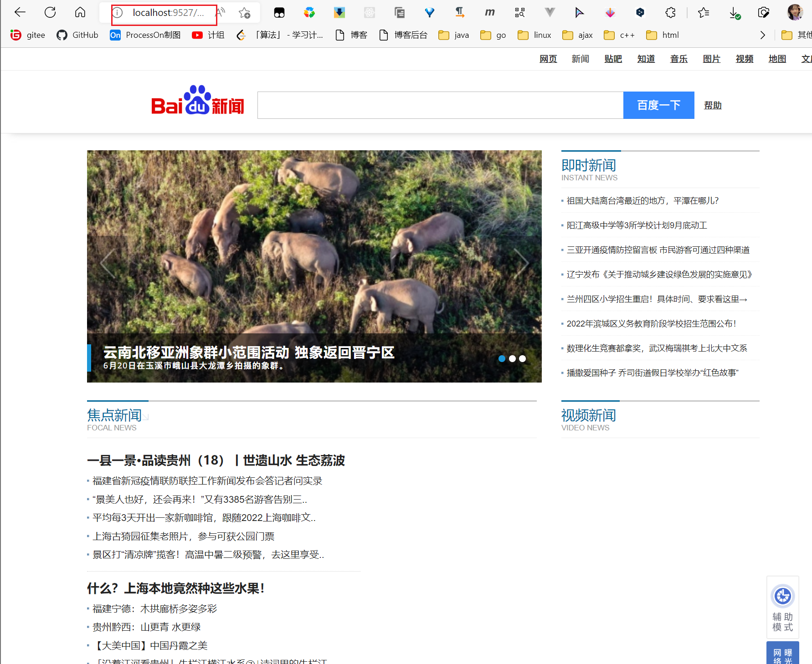Select the first carousel dot
Viewport: 812px width, 664px height.
click(x=502, y=359)
